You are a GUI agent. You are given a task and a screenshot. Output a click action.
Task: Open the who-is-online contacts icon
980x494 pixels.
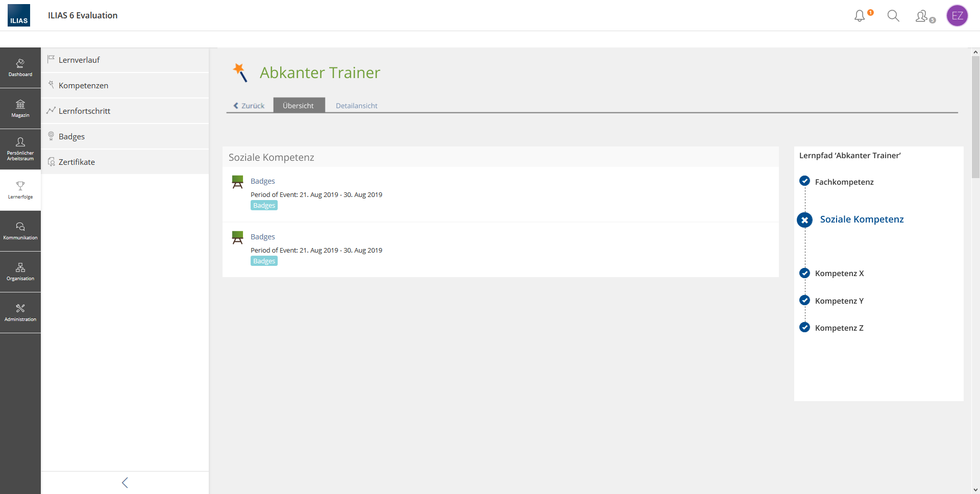click(x=922, y=16)
